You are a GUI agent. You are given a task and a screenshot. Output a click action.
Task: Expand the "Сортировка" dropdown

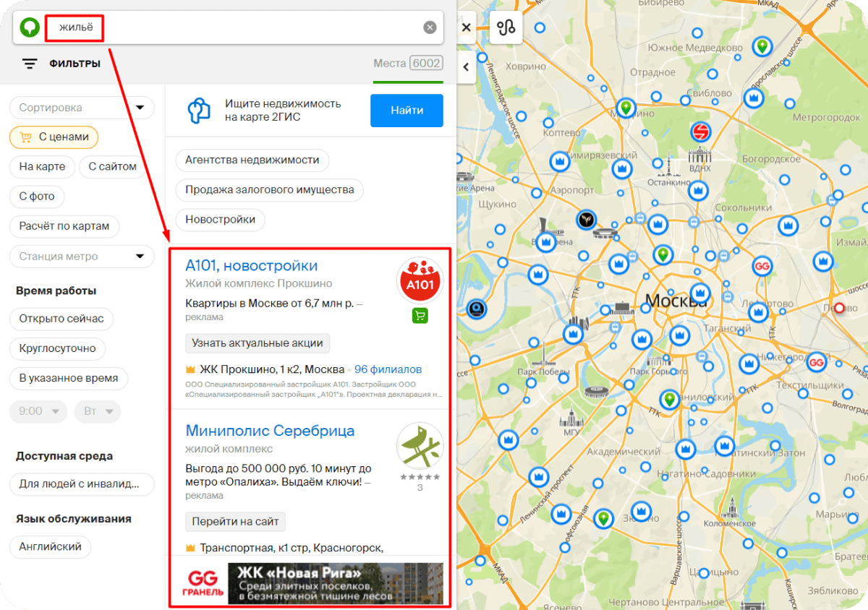pyautogui.click(x=82, y=108)
